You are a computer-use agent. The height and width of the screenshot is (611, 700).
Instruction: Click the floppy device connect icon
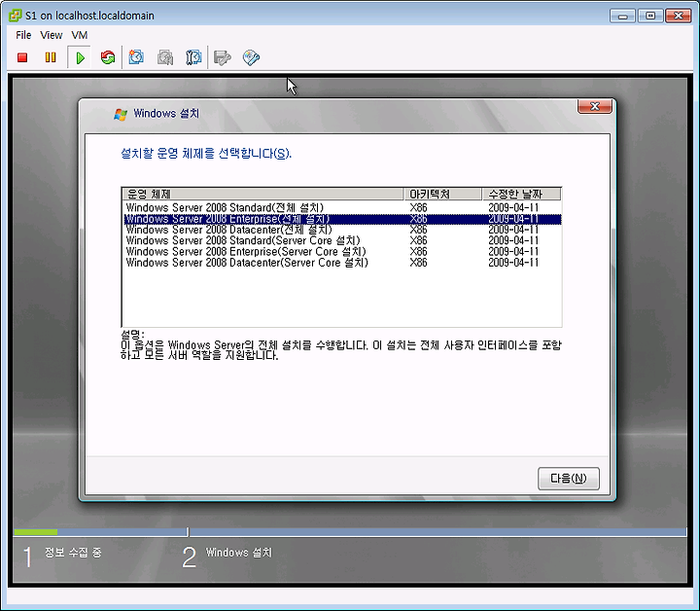coord(223,57)
